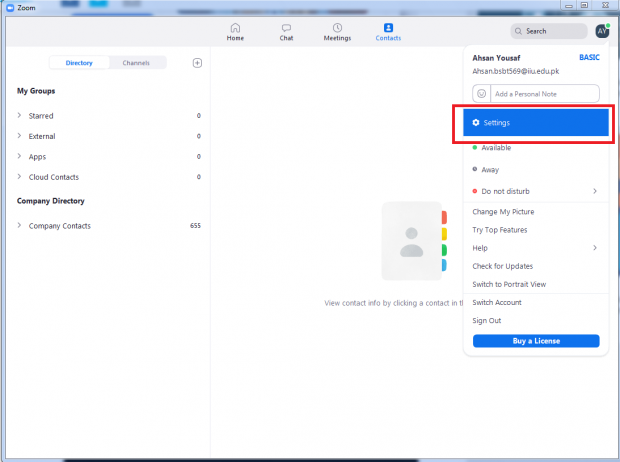Minimize the Zoom window
Image resolution: width=620 pixels, height=462 pixels.
pos(569,6)
